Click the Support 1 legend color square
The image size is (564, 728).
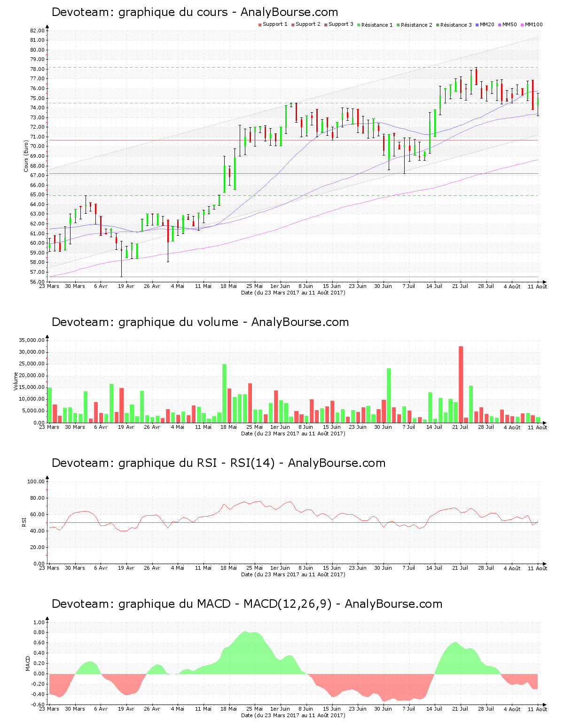tap(260, 24)
